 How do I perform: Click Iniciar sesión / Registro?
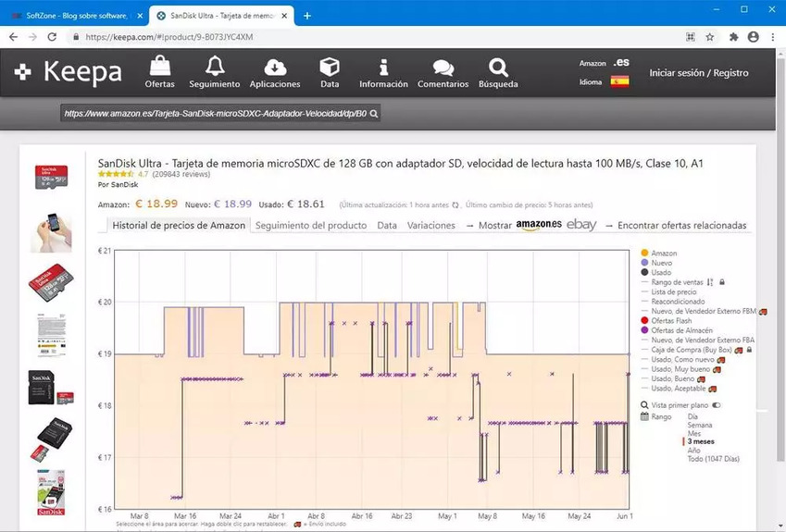point(699,73)
